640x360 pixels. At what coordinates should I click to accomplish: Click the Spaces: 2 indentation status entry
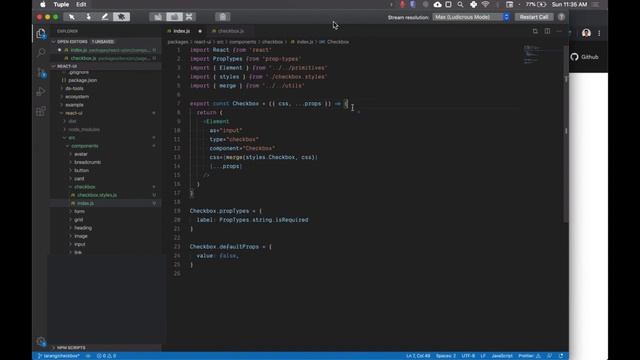[446, 356]
